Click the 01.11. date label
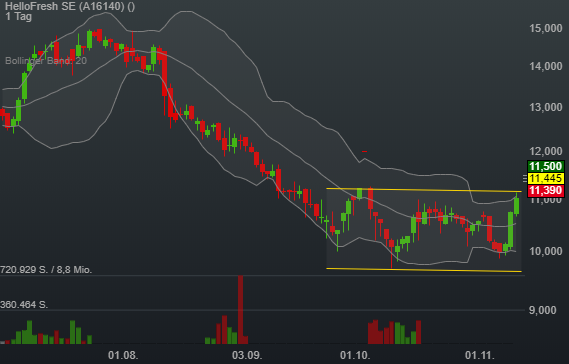The image size is (569, 364). pyautogui.click(x=480, y=355)
